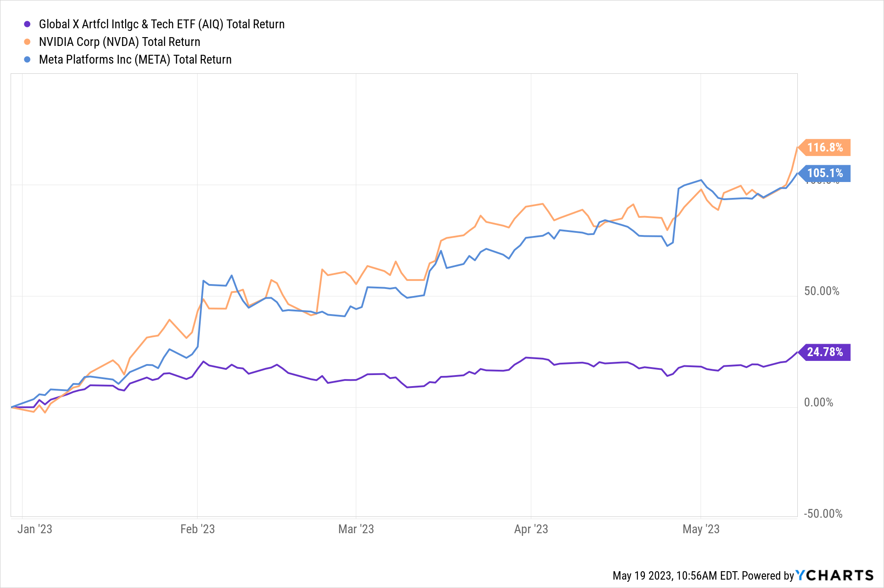Viewport: 884px width, 588px height.
Task: Click the 50.00% y-axis label
Action: click(x=821, y=291)
